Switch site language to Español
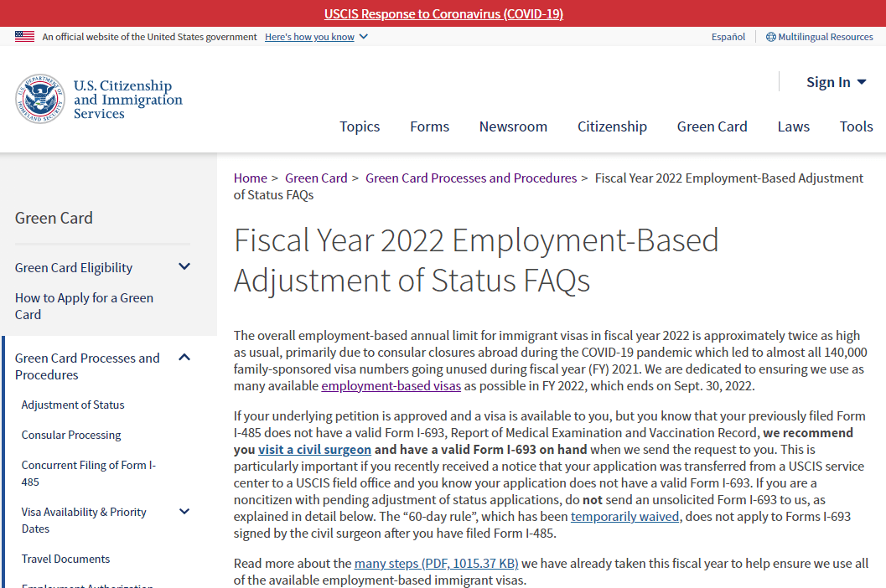The height and width of the screenshot is (588, 886). coord(728,37)
